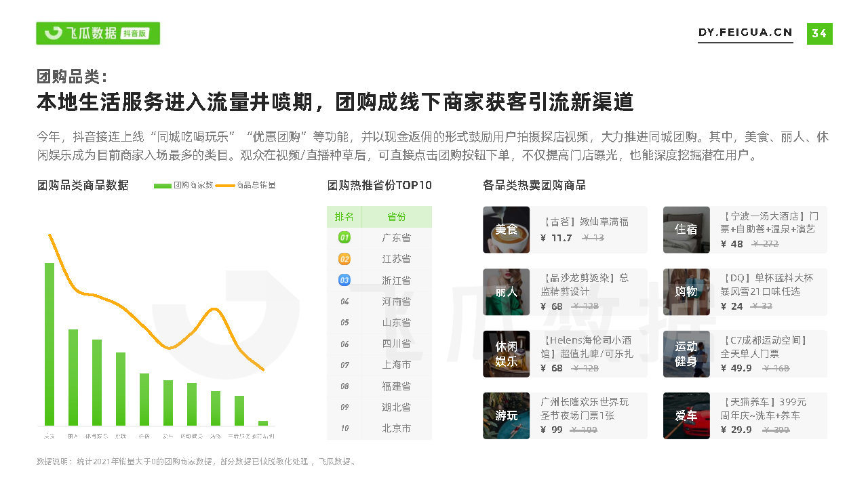Click the 爱车 red car thumbnail
This screenshot has height=488, width=868.
click(686, 415)
